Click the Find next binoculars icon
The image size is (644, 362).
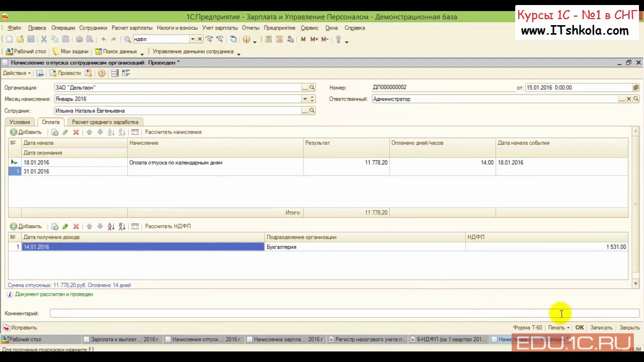[x=209, y=39]
